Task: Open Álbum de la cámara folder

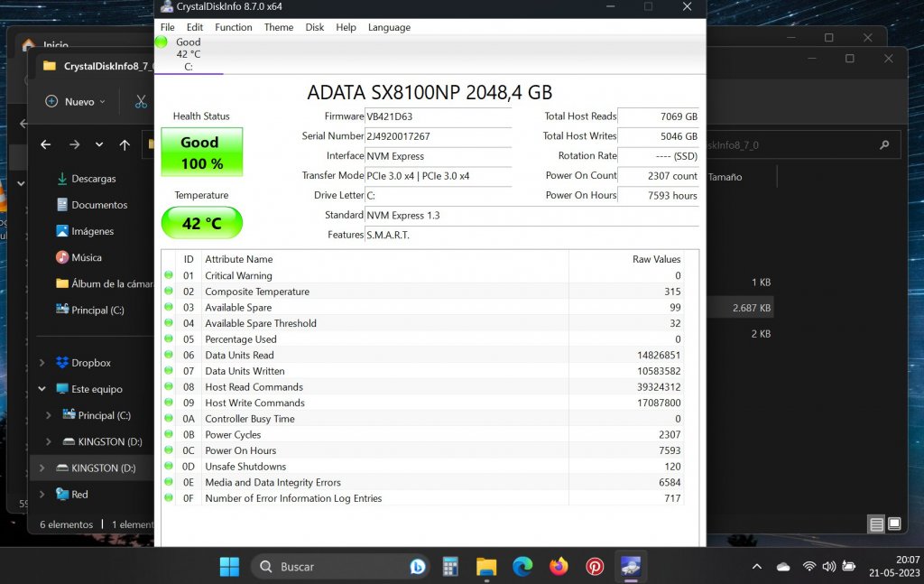Action: click(x=105, y=283)
